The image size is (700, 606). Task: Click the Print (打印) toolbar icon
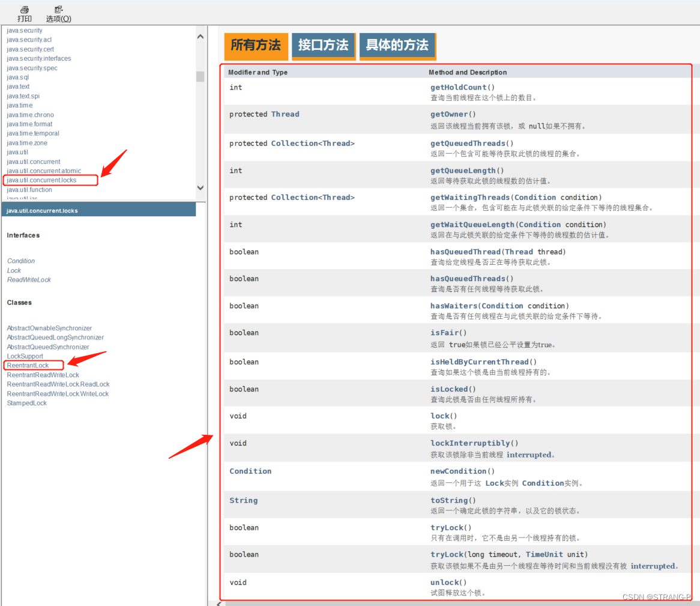point(25,14)
